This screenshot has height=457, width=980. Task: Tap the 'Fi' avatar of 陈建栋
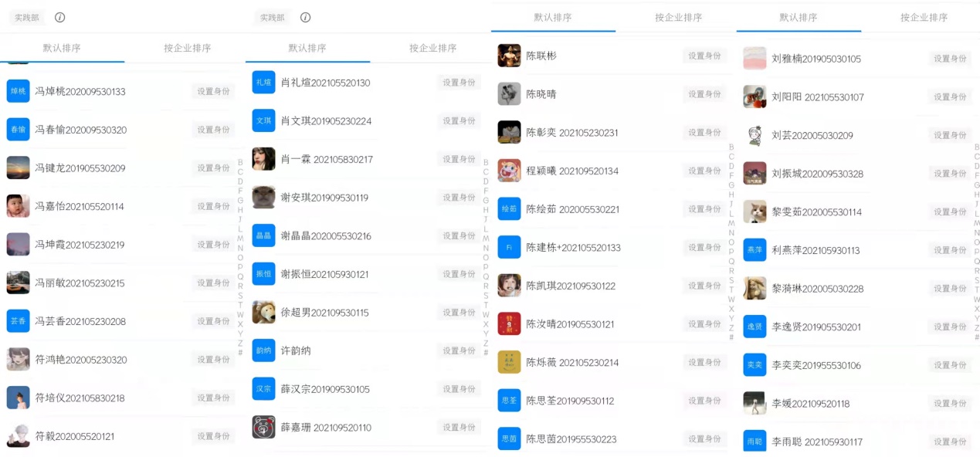pos(509,247)
